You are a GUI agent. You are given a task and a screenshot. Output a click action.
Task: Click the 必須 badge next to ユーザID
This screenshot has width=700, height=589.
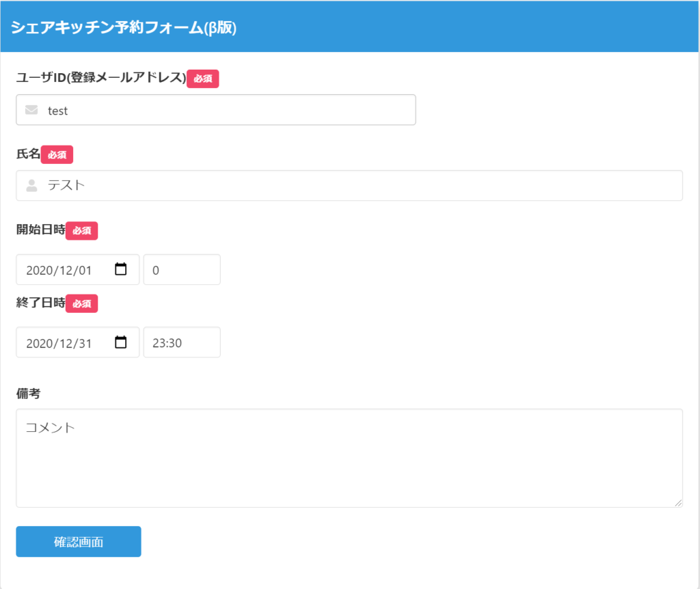[x=202, y=79]
